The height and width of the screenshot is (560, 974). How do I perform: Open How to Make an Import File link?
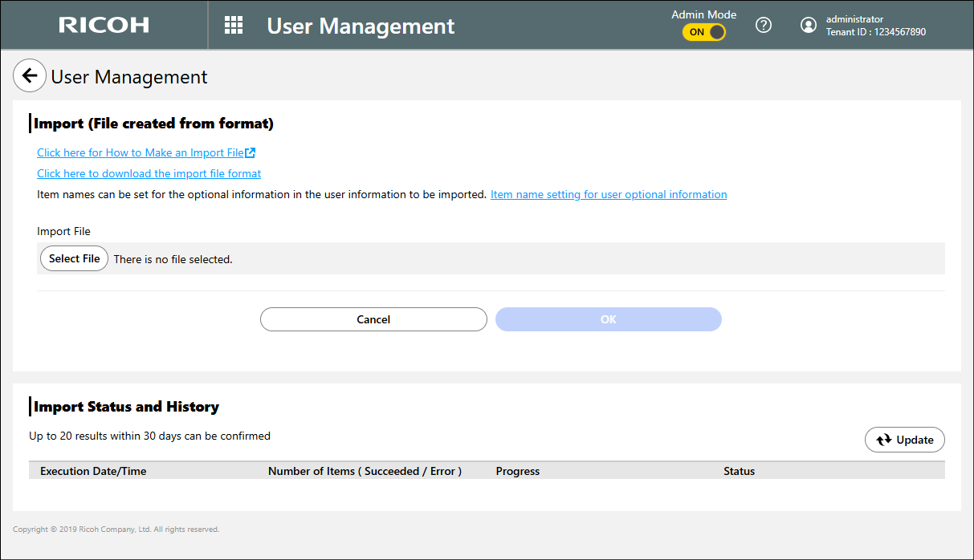click(141, 152)
